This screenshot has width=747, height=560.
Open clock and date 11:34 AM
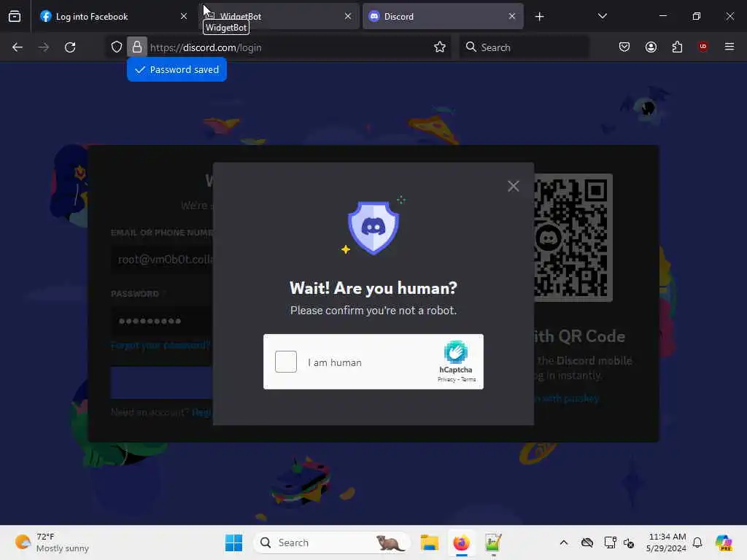tap(666, 542)
